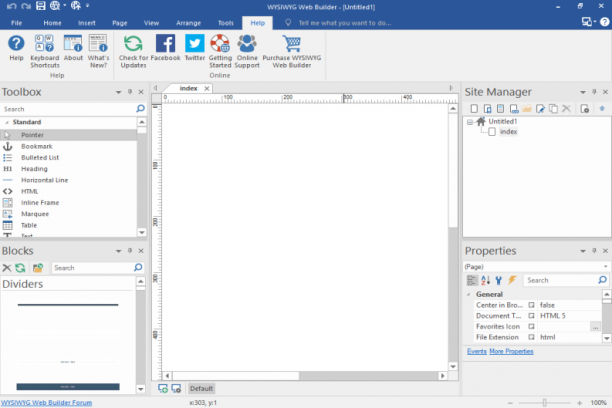Viewport: 612px width, 408px height.
Task: Click the Save icon in title bar
Action: click(41, 5)
